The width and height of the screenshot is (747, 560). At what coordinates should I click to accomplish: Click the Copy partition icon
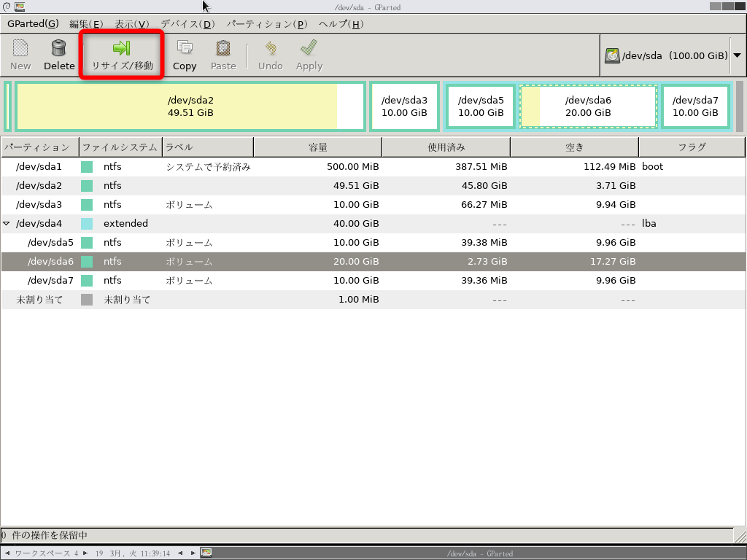(185, 55)
